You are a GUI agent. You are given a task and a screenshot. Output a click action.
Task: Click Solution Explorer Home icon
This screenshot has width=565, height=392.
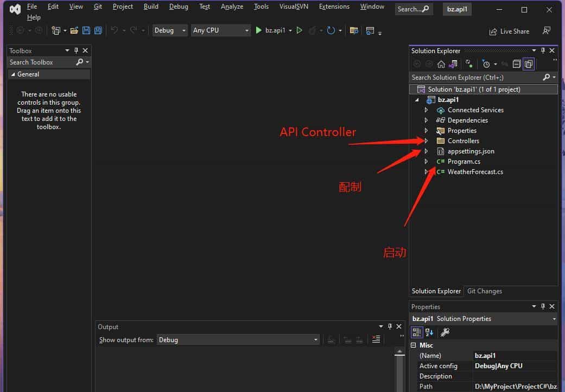(441, 64)
